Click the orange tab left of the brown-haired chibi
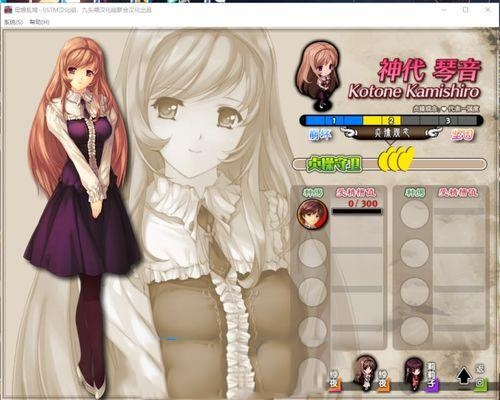The height and width of the screenshot is (400, 500). pyautogui.click(x=334, y=380)
